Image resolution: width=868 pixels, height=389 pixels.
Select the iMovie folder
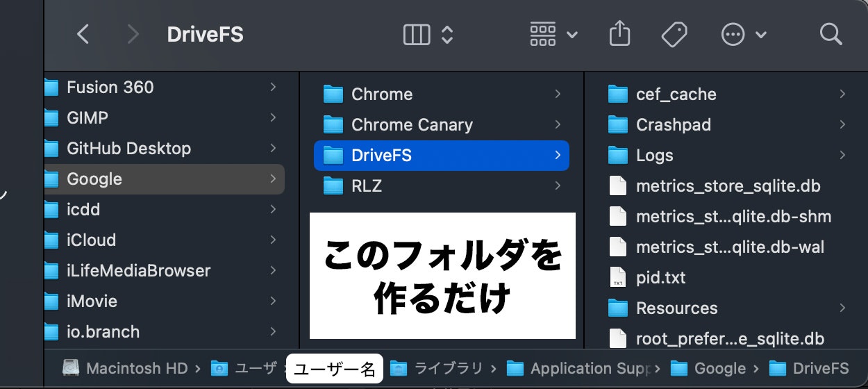(x=164, y=301)
